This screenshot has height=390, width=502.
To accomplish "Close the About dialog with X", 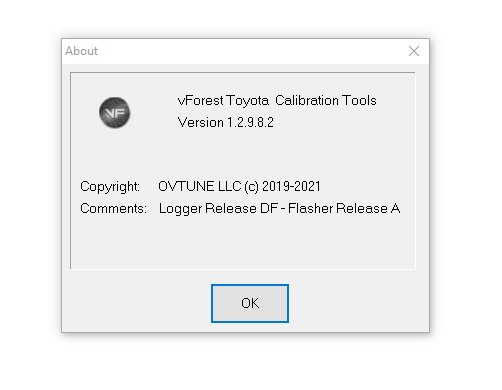I will tap(414, 51).
